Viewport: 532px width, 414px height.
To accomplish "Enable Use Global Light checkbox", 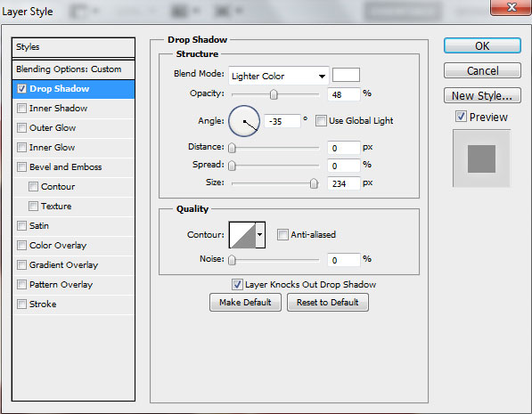I will pos(321,121).
